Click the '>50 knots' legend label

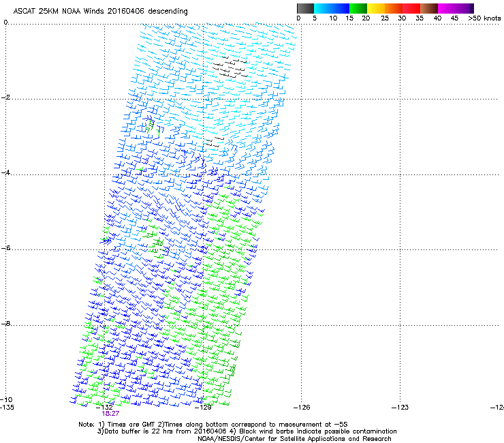coord(484,18)
